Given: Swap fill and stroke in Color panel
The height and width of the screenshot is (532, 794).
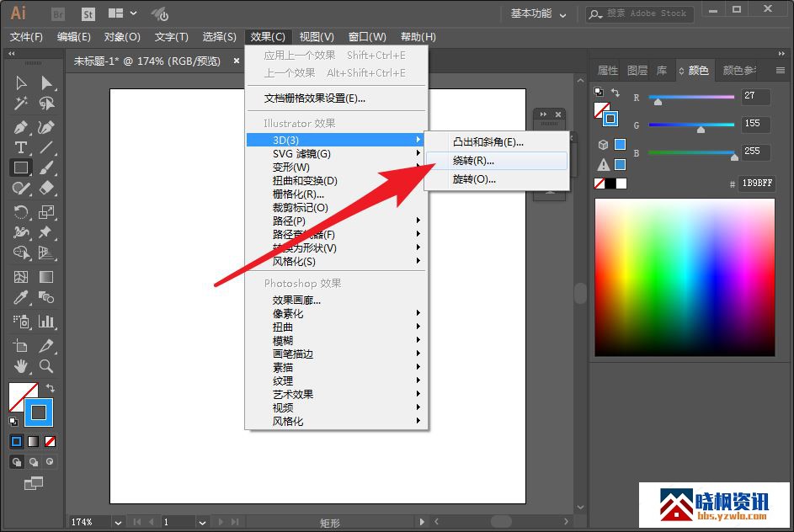Looking at the screenshot, I should coord(615,93).
